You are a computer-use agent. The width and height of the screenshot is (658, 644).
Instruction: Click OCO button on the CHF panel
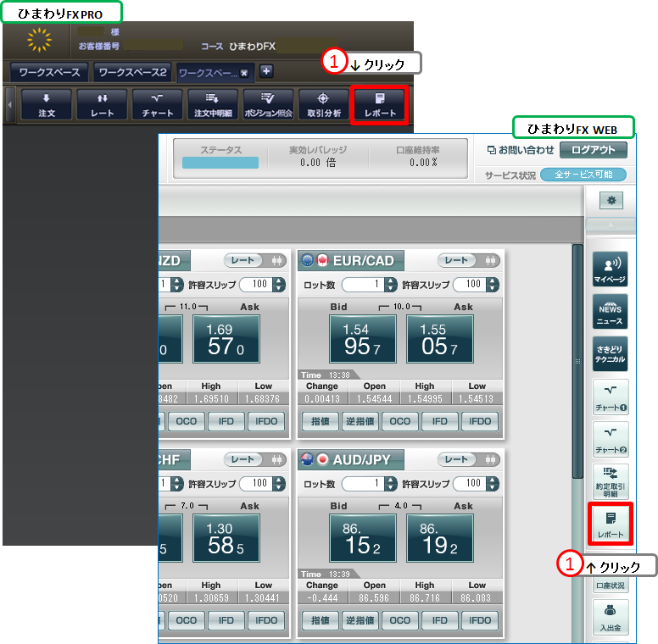(187, 620)
